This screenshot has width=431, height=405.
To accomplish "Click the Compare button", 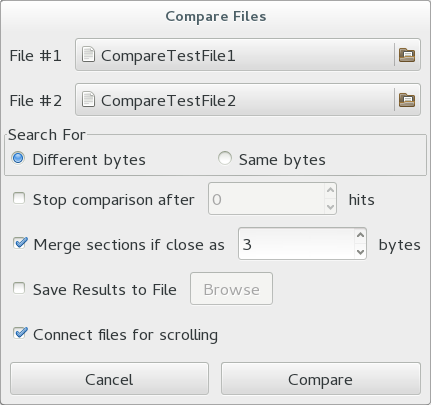I will point(321,379).
